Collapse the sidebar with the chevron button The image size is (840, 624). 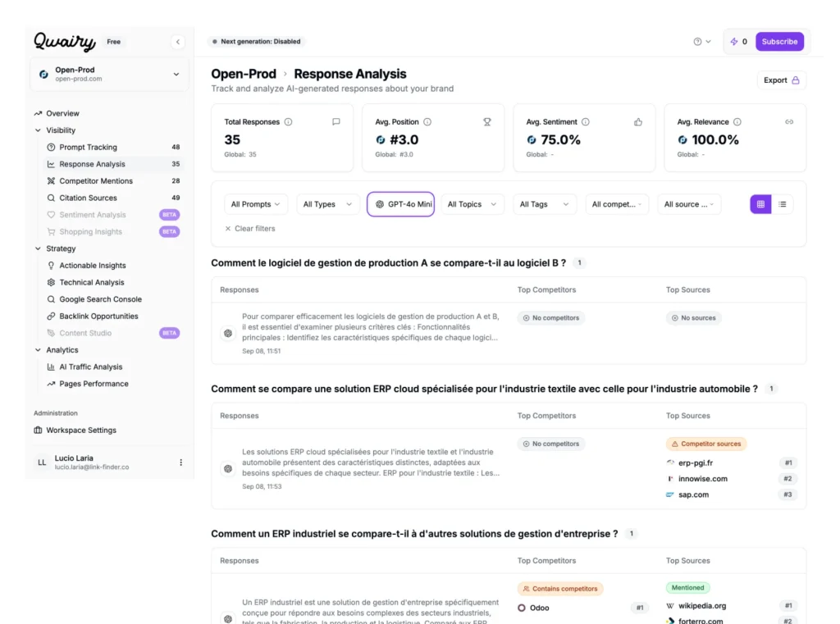178,42
